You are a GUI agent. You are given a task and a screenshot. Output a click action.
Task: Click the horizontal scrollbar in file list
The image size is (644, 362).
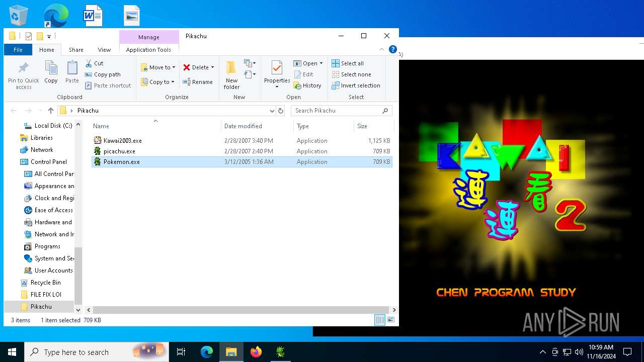tap(241, 310)
